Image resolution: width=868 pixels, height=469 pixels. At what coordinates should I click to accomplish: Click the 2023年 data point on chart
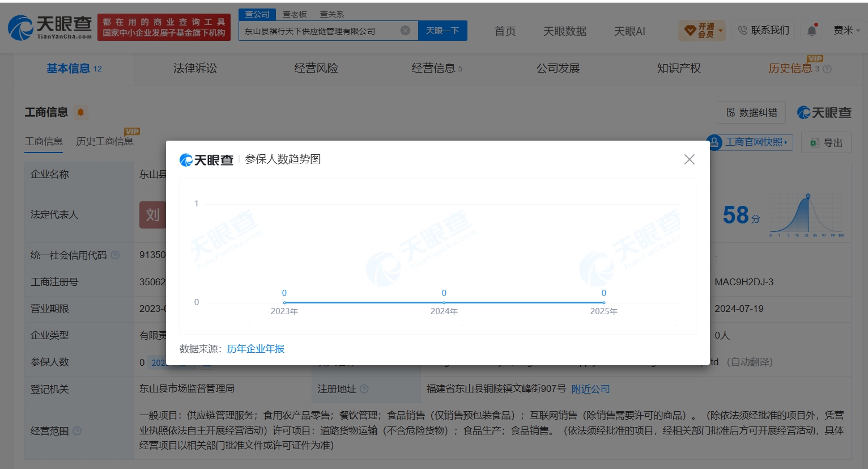tap(284, 303)
